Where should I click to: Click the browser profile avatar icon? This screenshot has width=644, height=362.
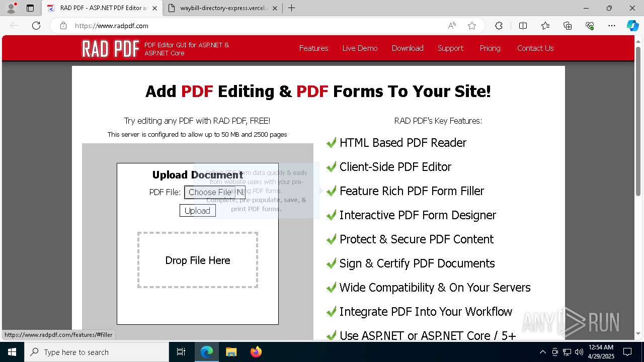click(11, 8)
